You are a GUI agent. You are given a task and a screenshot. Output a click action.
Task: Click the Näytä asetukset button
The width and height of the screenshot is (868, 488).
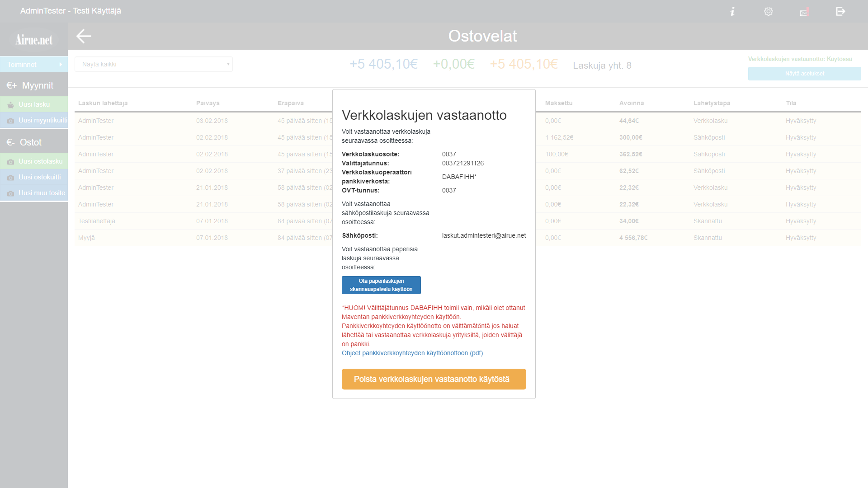coord(804,74)
